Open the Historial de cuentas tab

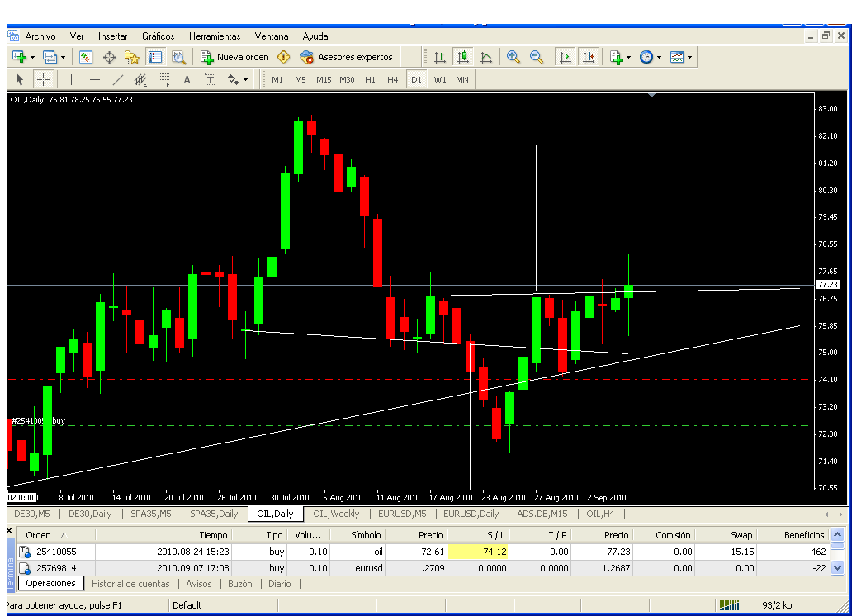(130, 584)
